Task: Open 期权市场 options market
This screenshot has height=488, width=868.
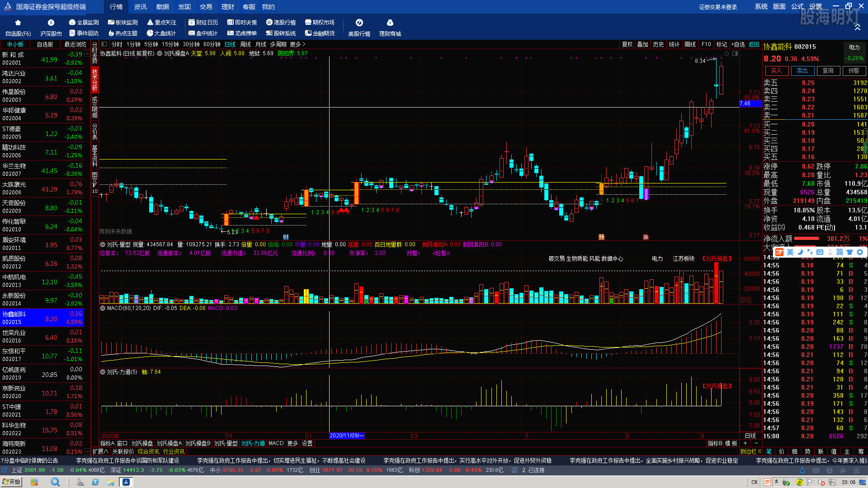Action: [x=320, y=22]
